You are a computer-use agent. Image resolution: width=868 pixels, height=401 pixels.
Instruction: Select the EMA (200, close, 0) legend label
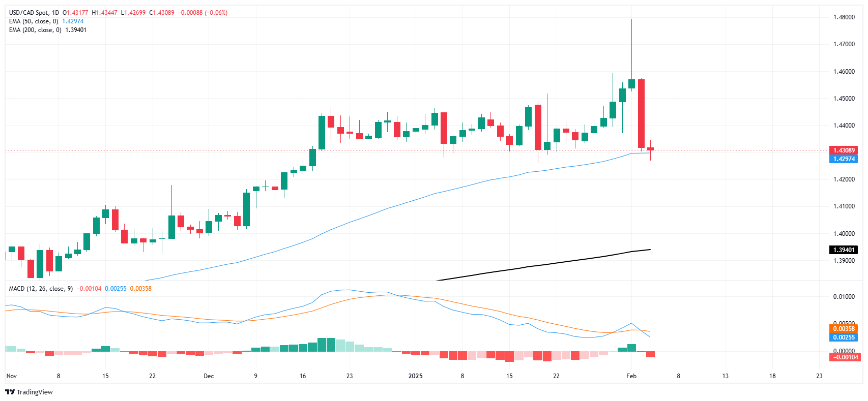(x=35, y=30)
